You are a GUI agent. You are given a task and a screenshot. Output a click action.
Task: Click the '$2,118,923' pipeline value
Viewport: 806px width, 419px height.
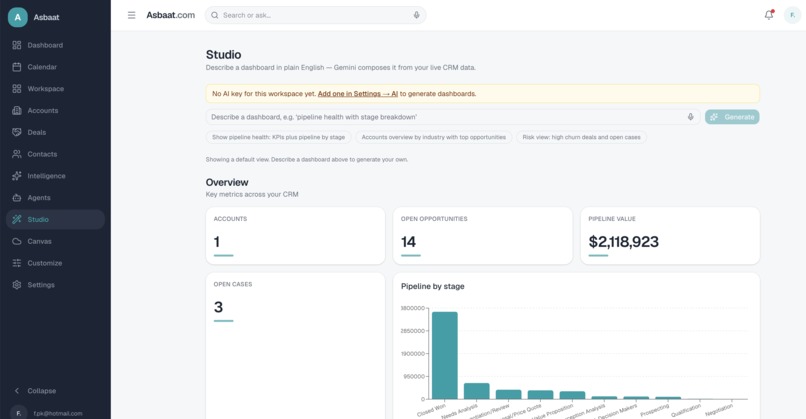(624, 242)
